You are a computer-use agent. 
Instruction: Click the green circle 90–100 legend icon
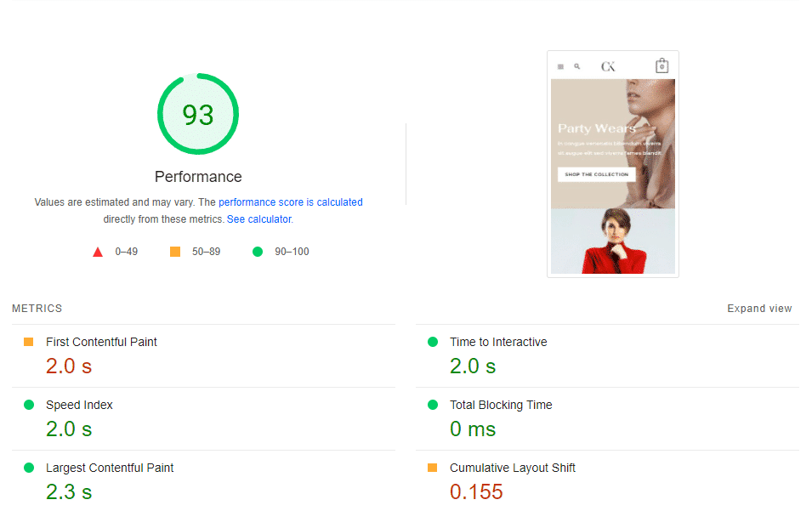[257, 251]
